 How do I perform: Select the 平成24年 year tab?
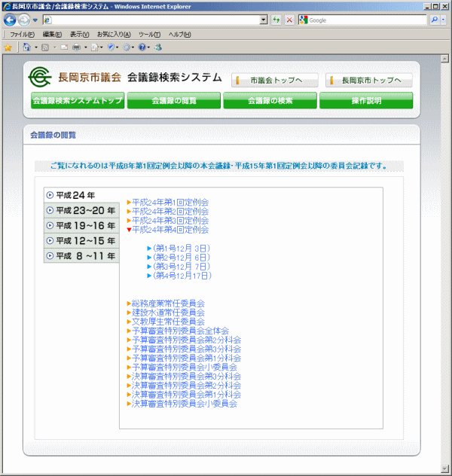[81, 195]
